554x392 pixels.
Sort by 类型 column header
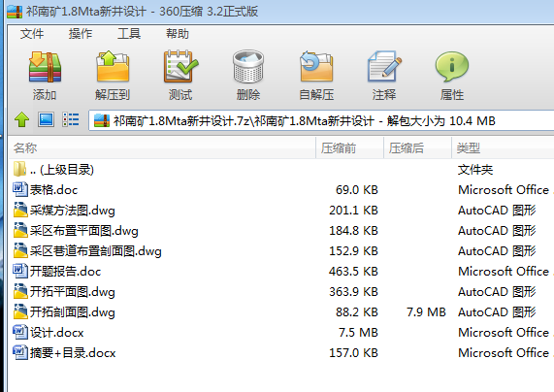503,147
